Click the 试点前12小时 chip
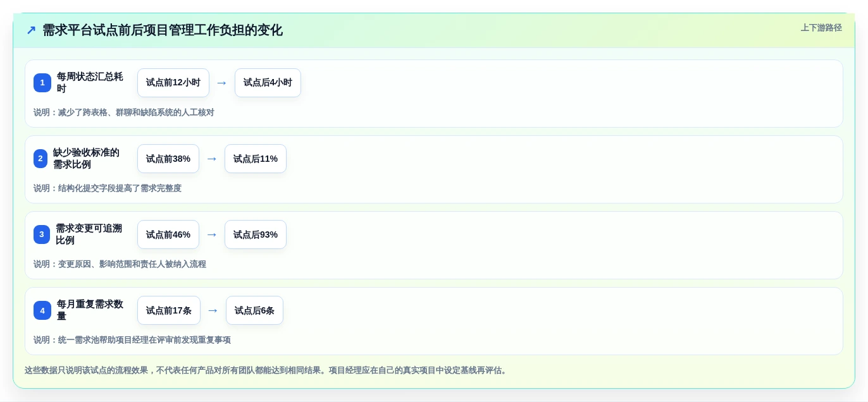The width and height of the screenshot is (868, 402). [173, 83]
